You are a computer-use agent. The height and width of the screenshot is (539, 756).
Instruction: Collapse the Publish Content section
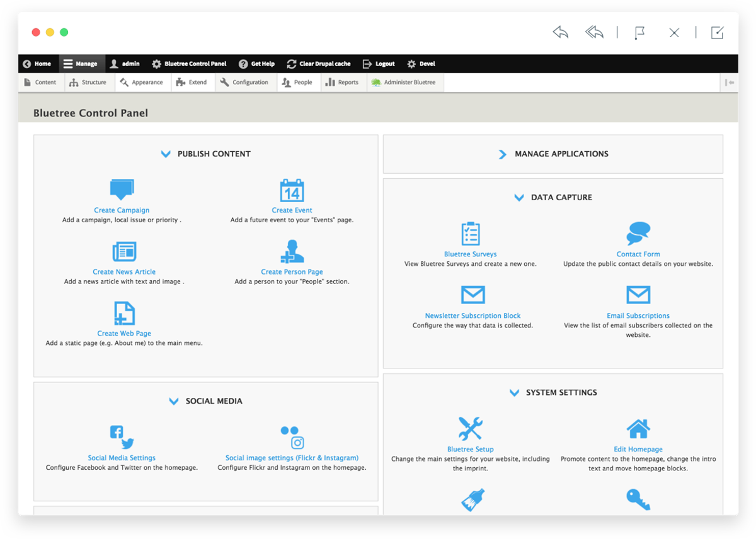166,154
